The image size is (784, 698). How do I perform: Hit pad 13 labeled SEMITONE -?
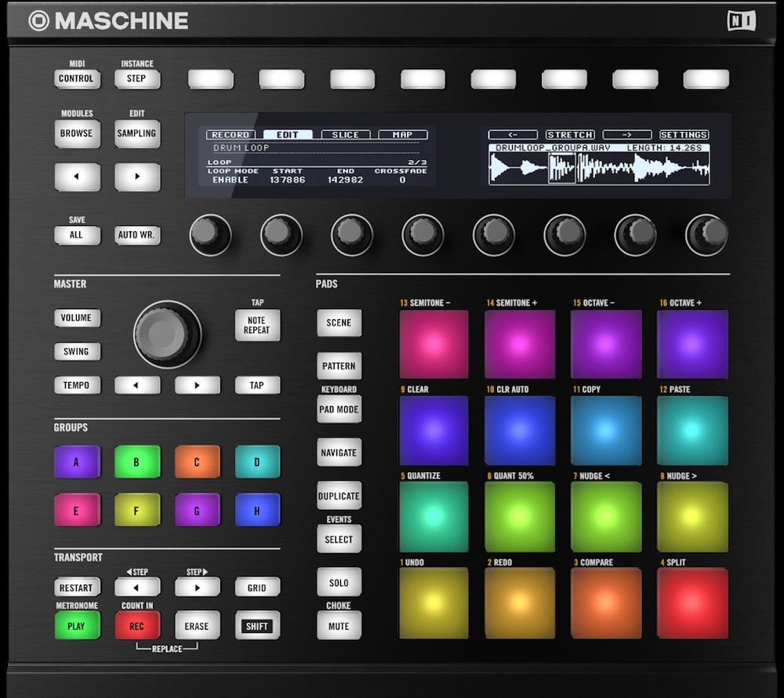pos(434,344)
